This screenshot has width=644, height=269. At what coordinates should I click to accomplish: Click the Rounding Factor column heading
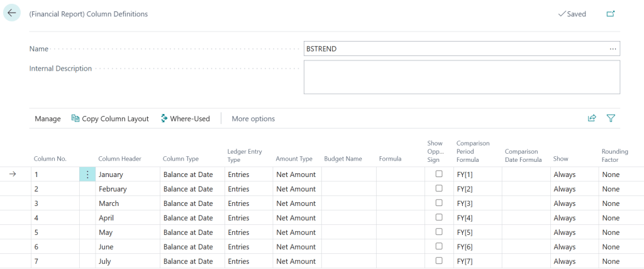[615, 155]
